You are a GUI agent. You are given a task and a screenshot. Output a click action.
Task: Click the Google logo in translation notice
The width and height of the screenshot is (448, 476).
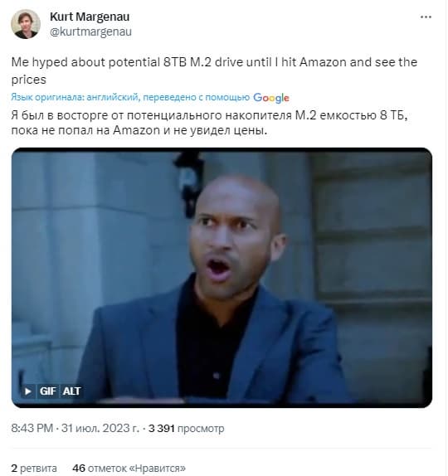[271, 98]
